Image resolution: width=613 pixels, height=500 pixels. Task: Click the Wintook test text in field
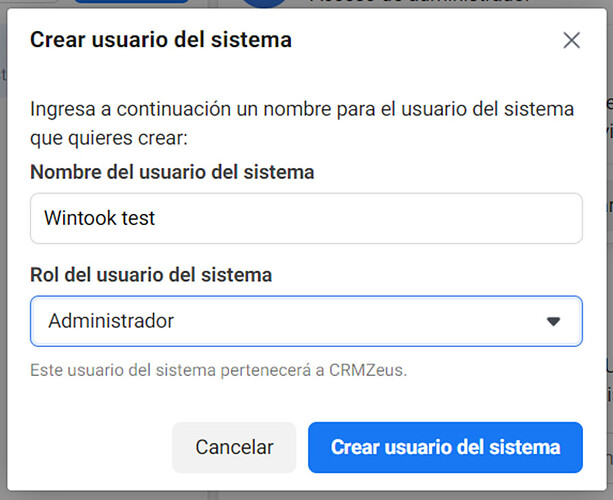point(100,218)
